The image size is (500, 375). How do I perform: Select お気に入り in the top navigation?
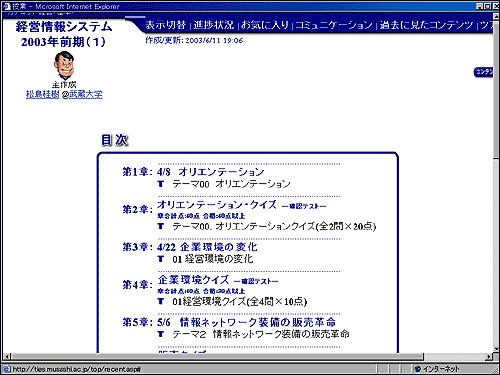(265, 25)
